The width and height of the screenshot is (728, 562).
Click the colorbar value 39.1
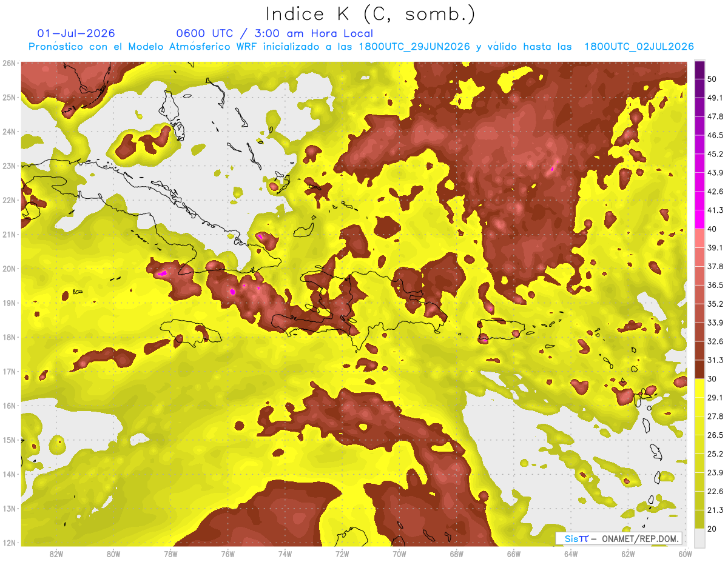tap(715, 247)
